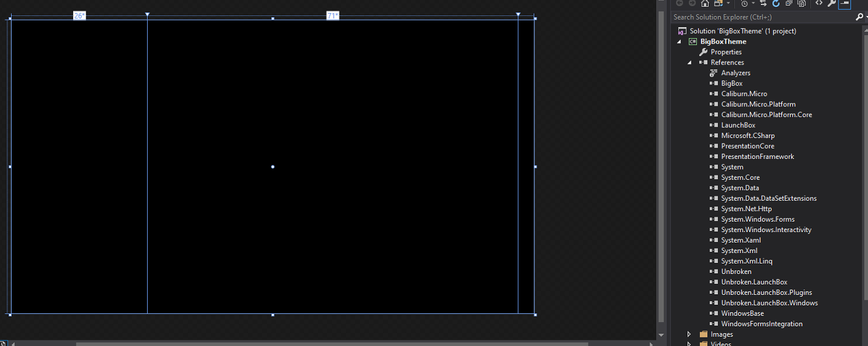Click the C# project icon beside BigBoxTheme

coord(693,42)
